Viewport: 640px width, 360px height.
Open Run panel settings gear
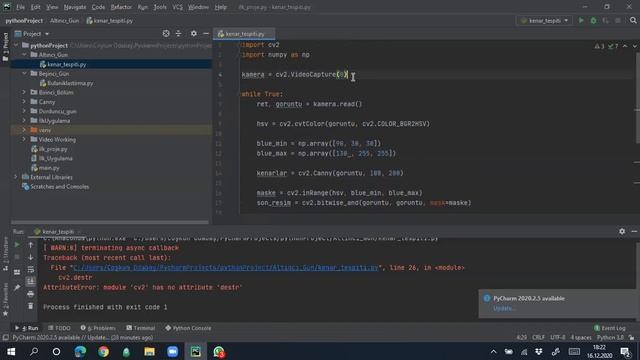[622, 231]
